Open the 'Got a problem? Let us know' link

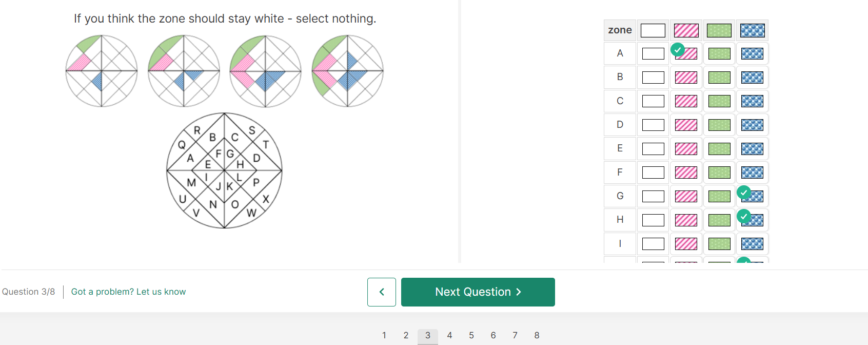[x=128, y=292]
